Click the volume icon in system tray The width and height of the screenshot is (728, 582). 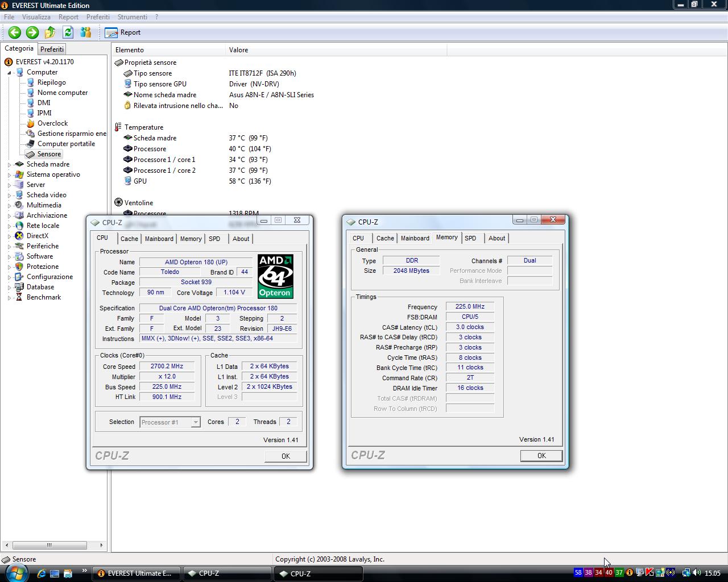coord(698,573)
